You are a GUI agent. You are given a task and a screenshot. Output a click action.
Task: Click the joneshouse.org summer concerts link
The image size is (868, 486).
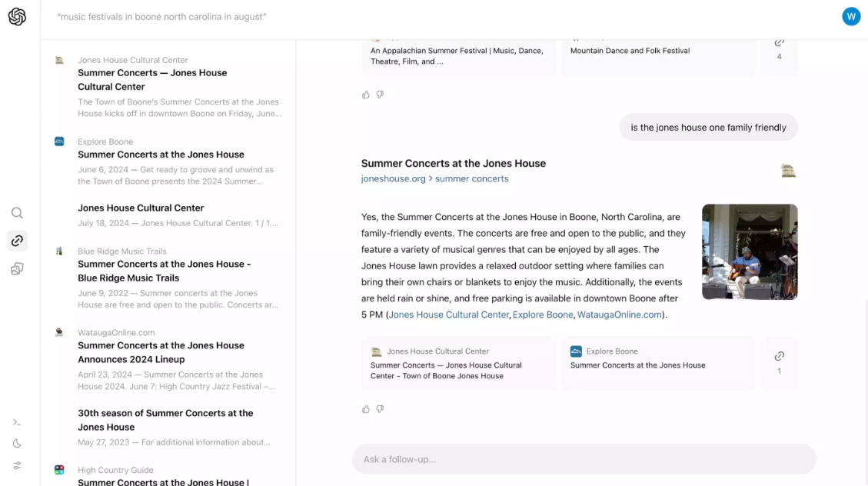[x=434, y=178]
